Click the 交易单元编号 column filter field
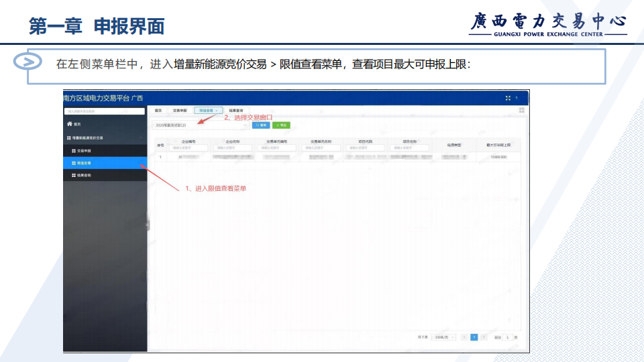This screenshot has height=362, width=644. click(277, 147)
